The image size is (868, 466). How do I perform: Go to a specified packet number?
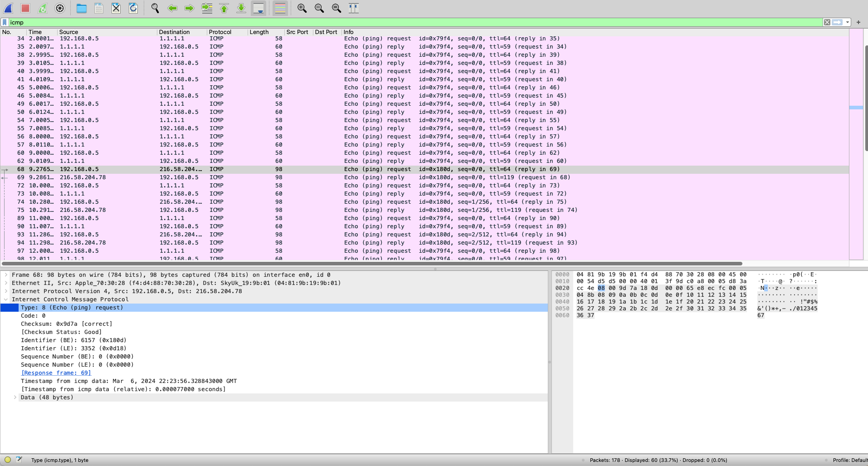click(x=207, y=8)
